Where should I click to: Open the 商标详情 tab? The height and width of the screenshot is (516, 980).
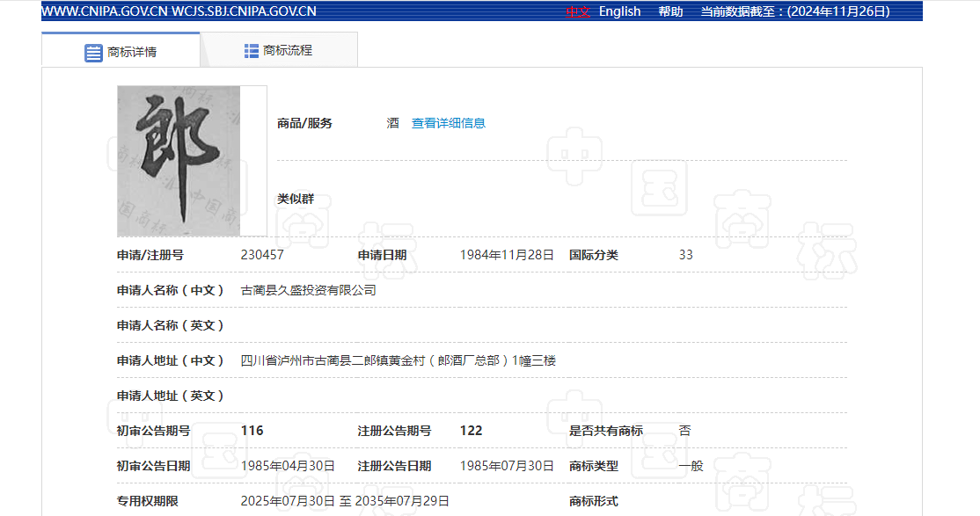click(x=121, y=51)
